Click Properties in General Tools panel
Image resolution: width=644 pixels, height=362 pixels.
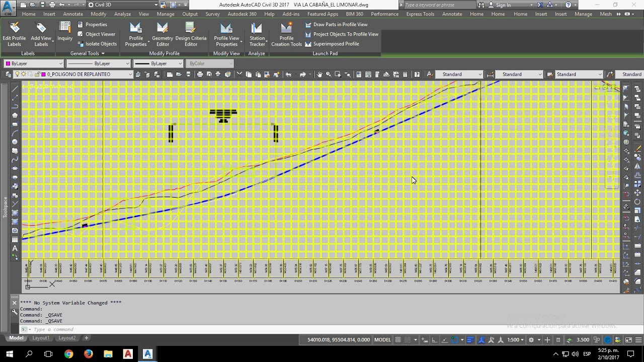[x=92, y=25]
